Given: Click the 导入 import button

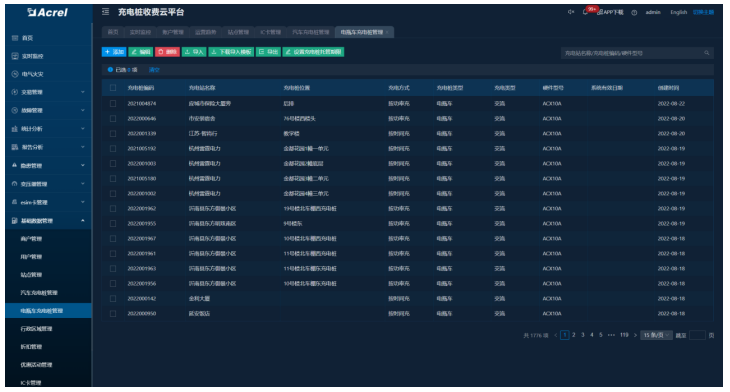Looking at the screenshot, I should [194, 52].
